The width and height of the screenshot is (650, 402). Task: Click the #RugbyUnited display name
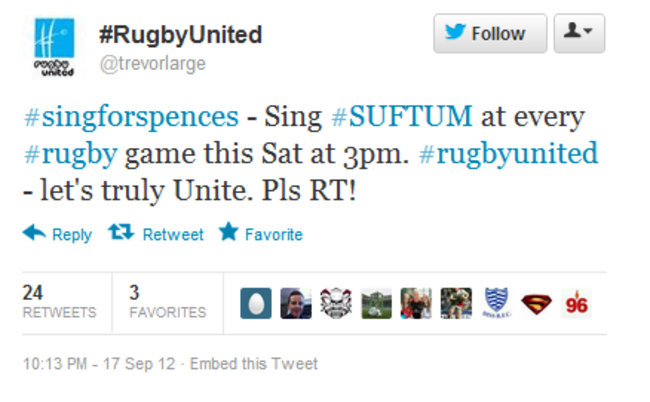[180, 35]
